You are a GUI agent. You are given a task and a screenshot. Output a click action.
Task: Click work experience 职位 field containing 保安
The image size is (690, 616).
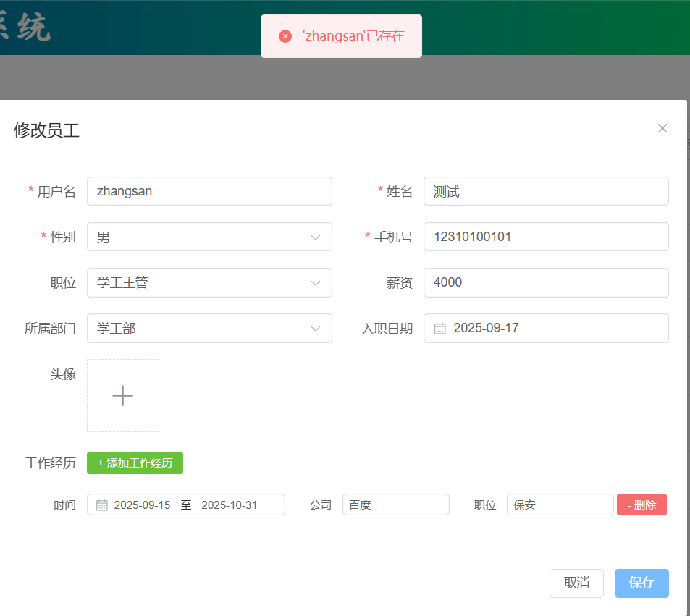[x=560, y=505]
